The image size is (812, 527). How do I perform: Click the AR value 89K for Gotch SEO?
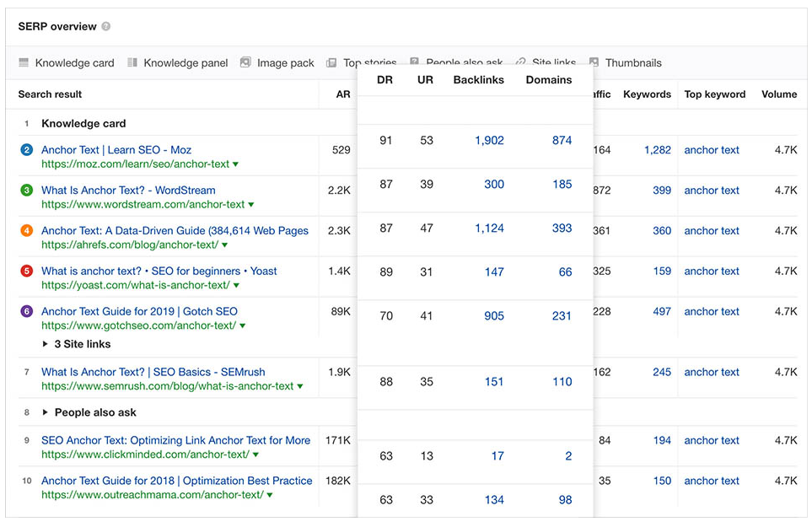[x=341, y=312]
